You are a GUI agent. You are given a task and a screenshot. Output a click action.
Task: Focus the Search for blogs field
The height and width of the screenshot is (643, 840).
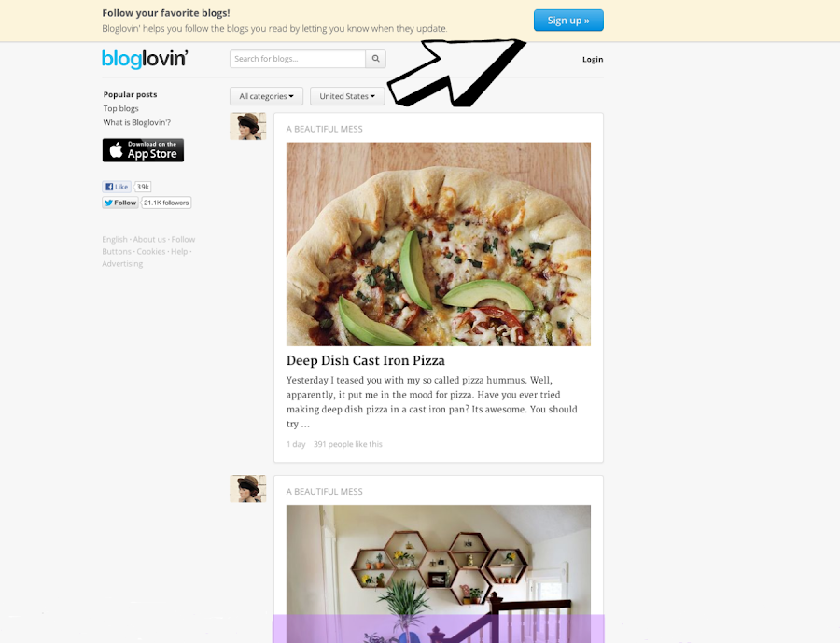(x=298, y=59)
